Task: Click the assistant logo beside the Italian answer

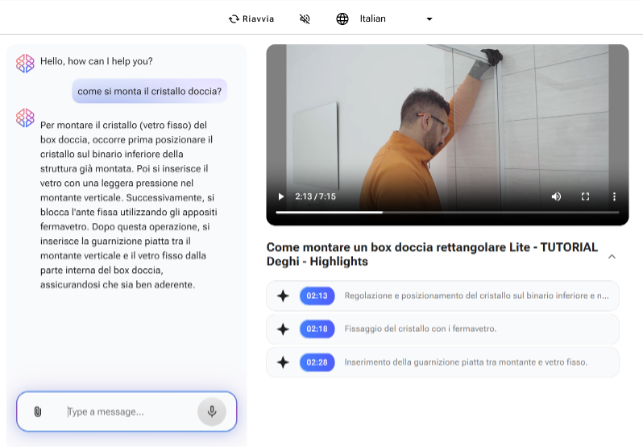Action: (25, 118)
